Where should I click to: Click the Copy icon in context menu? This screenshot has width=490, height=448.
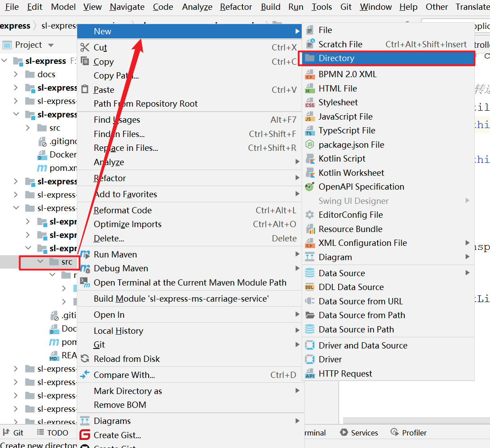tap(85, 61)
